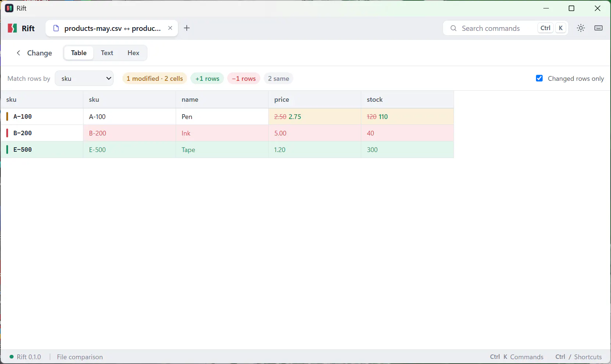Click the 1 modified · 2 cells badge
Image resolution: width=611 pixels, height=364 pixels.
coord(155,79)
